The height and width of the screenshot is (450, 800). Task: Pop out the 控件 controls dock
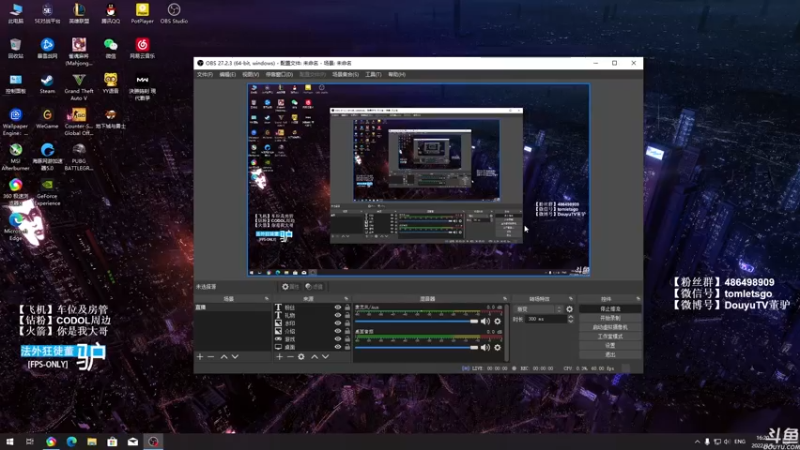pyautogui.click(x=638, y=298)
